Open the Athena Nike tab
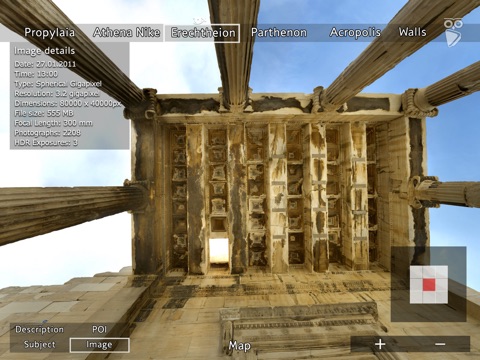Image resolution: width=480 pixels, height=360 pixels. (126, 33)
